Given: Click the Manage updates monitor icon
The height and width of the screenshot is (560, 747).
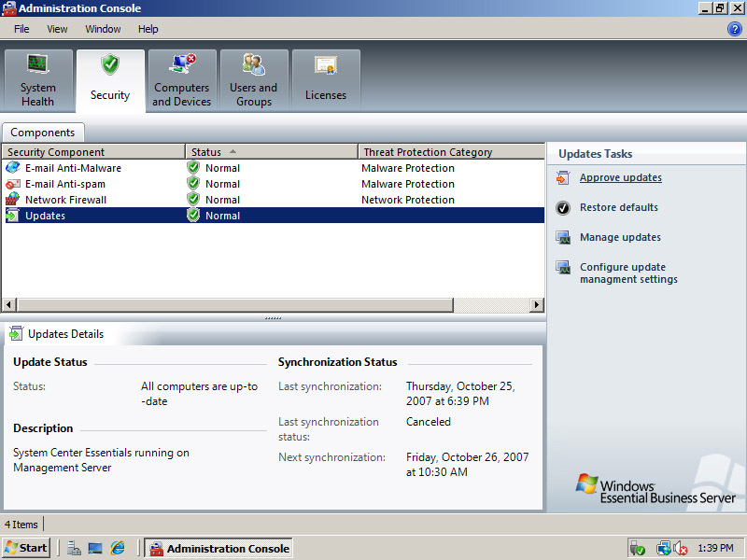Looking at the screenshot, I should 563,237.
